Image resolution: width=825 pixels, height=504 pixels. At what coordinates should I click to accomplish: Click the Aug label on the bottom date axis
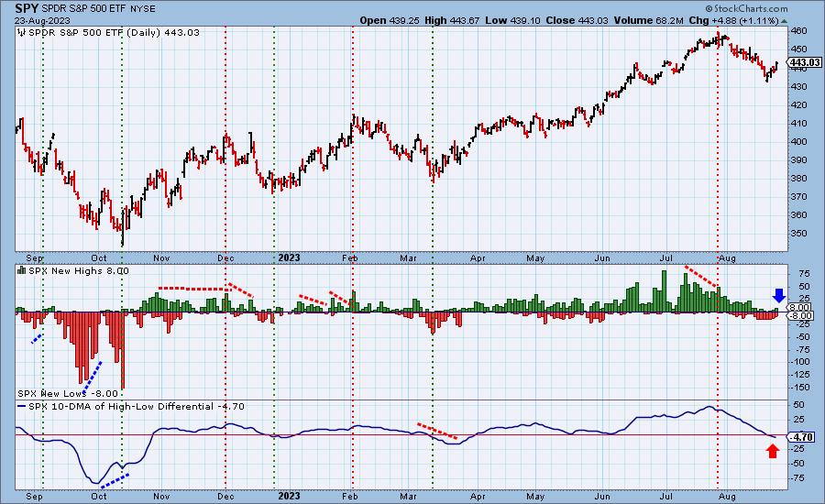click(x=727, y=496)
